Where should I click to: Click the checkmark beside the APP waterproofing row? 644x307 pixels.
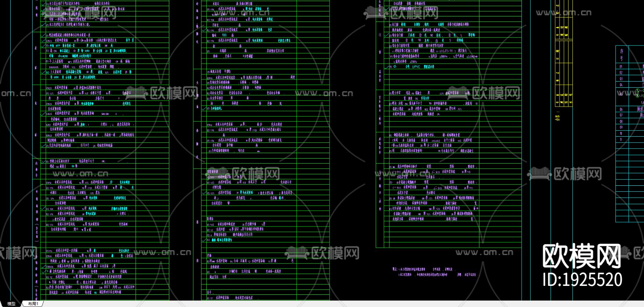[x=43, y=46]
